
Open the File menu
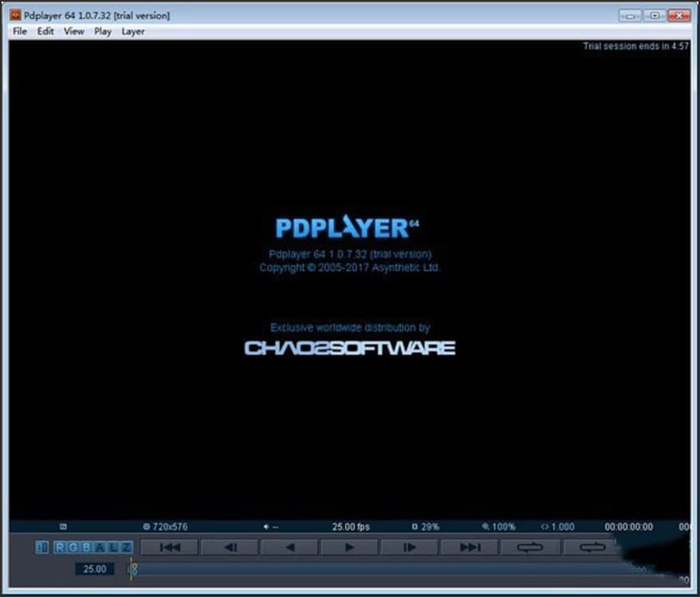click(18, 31)
